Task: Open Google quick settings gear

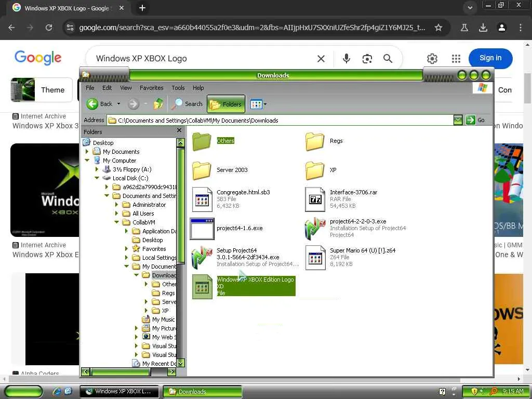Action: point(432,59)
